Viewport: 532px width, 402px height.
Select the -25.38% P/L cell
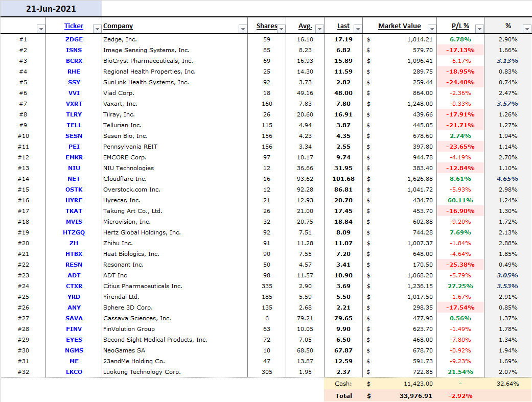tap(460, 265)
